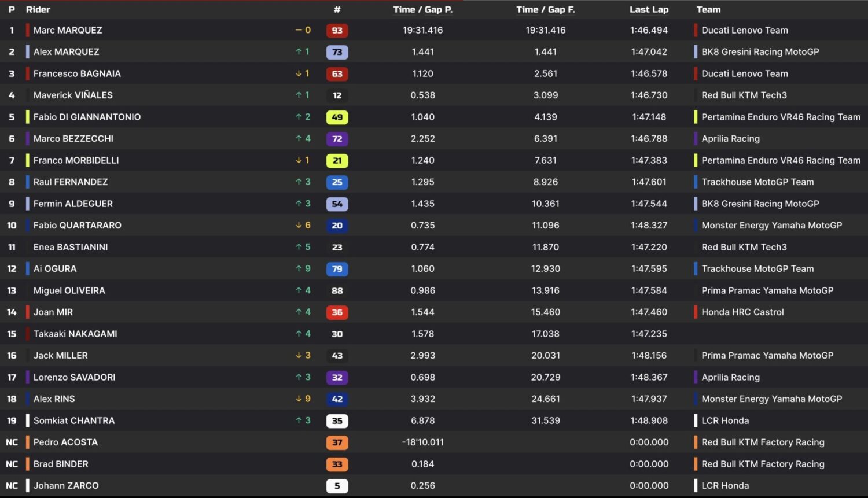Screen dimensions: 868x498
Task: Click Red Bull KTM Factory Racing for Brad Binder
Action: click(x=763, y=464)
